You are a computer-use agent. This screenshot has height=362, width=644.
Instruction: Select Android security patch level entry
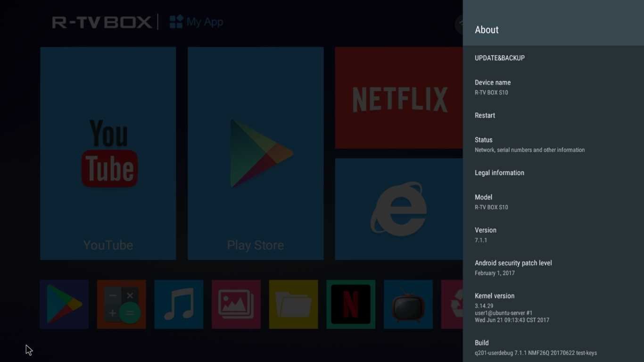[x=553, y=268]
